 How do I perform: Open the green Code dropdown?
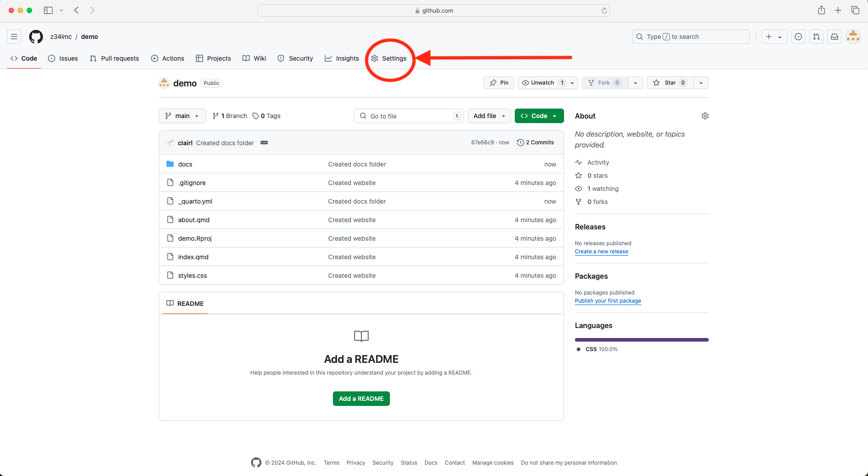point(539,116)
